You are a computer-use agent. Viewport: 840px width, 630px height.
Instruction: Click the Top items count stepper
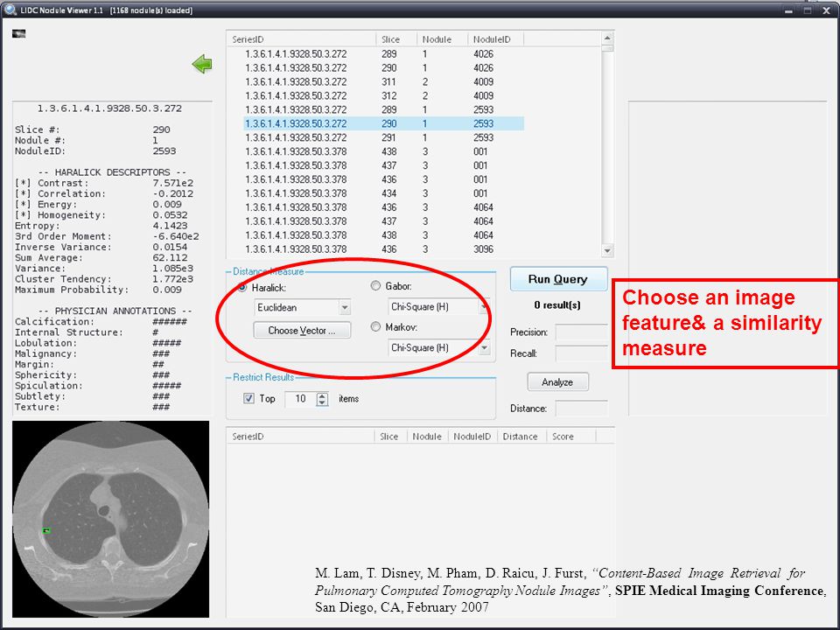tap(322, 399)
